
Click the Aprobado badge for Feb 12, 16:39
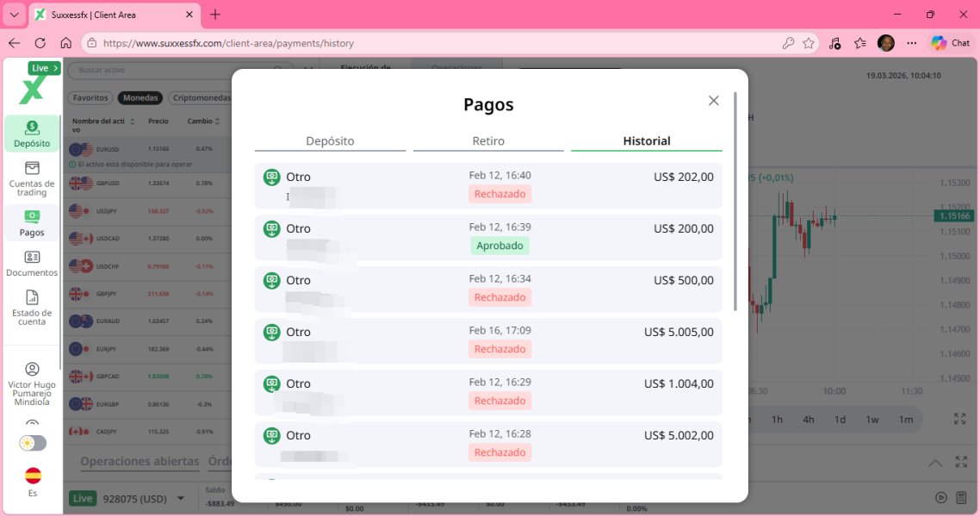(499, 246)
